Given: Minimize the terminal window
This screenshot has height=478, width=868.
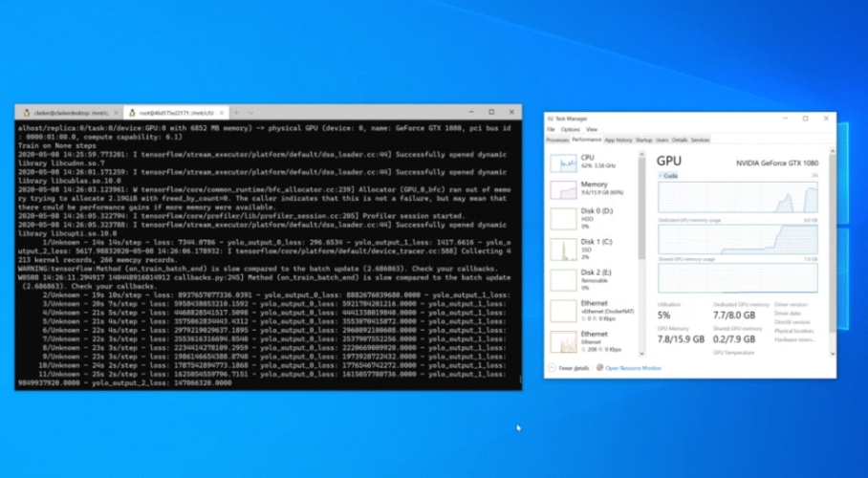Looking at the screenshot, I should 471,112.
